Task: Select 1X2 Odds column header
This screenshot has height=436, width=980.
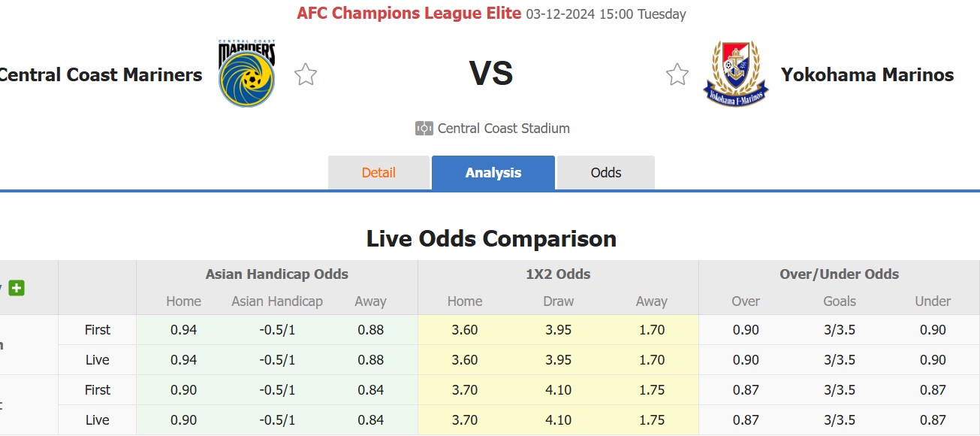Action: (558, 274)
